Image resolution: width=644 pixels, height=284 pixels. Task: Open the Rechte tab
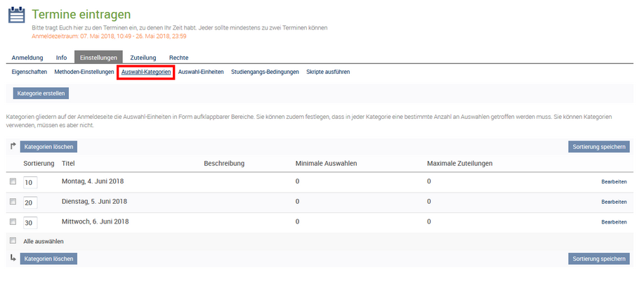click(178, 58)
